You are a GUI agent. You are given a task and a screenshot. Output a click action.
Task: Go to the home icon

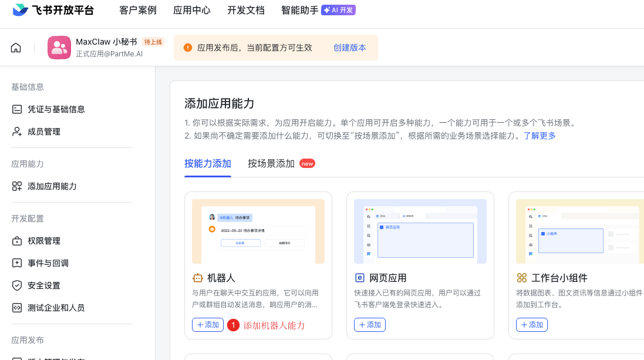click(16, 48)
